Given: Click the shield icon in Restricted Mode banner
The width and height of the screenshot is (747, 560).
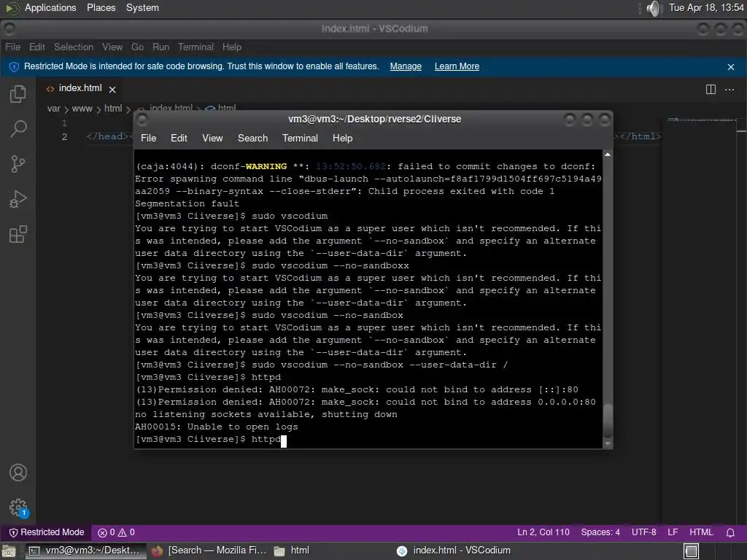Looking at the screenshot, I should (14, 66).
